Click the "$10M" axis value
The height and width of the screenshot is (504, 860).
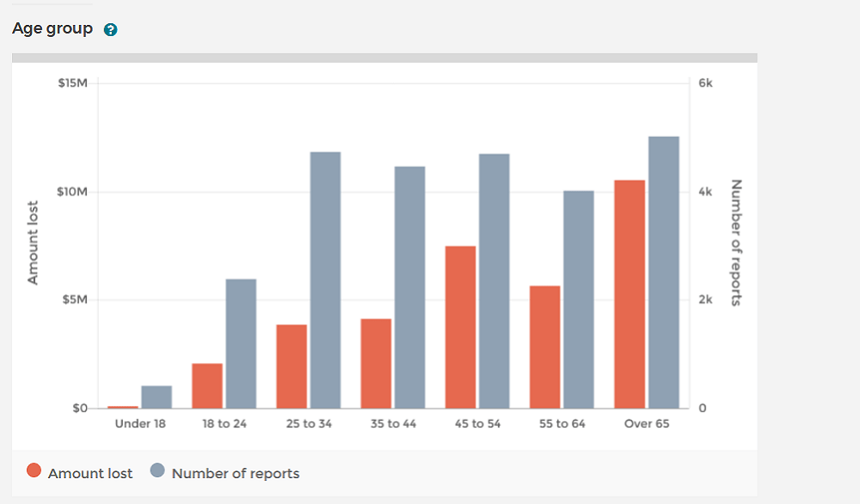coord(72,192)
